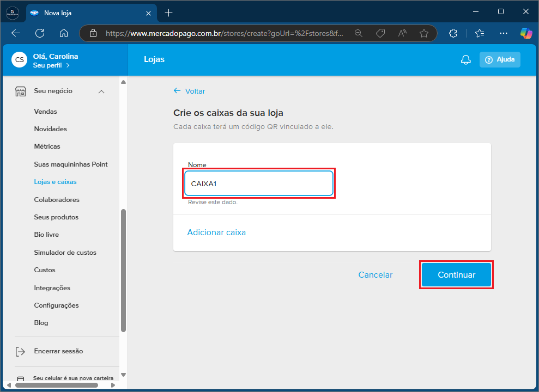Click the Cancelar link
This screenshot has height=392, width=539.
click(x=375, y=275)
